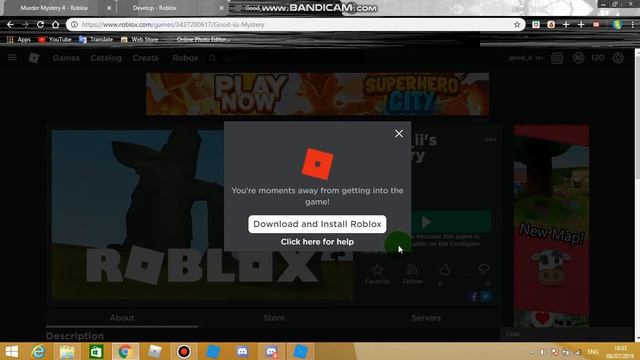640x360 pixels.
Task: Open File Explorer from the taskbar
Action: [x=67, y=351]
